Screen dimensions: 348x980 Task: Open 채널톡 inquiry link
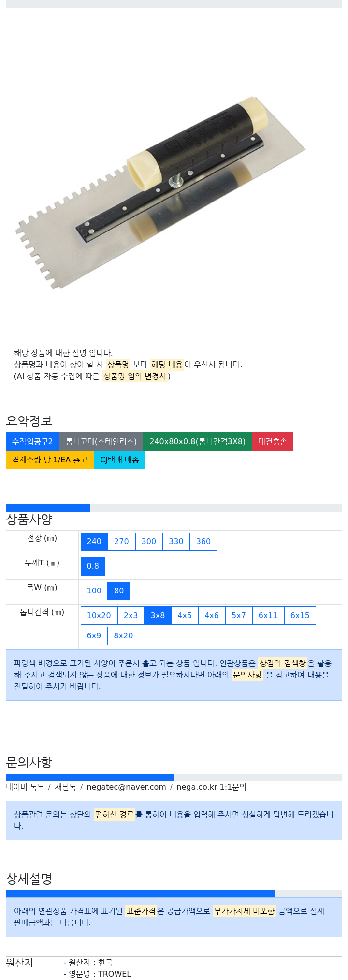pos(66,787)
